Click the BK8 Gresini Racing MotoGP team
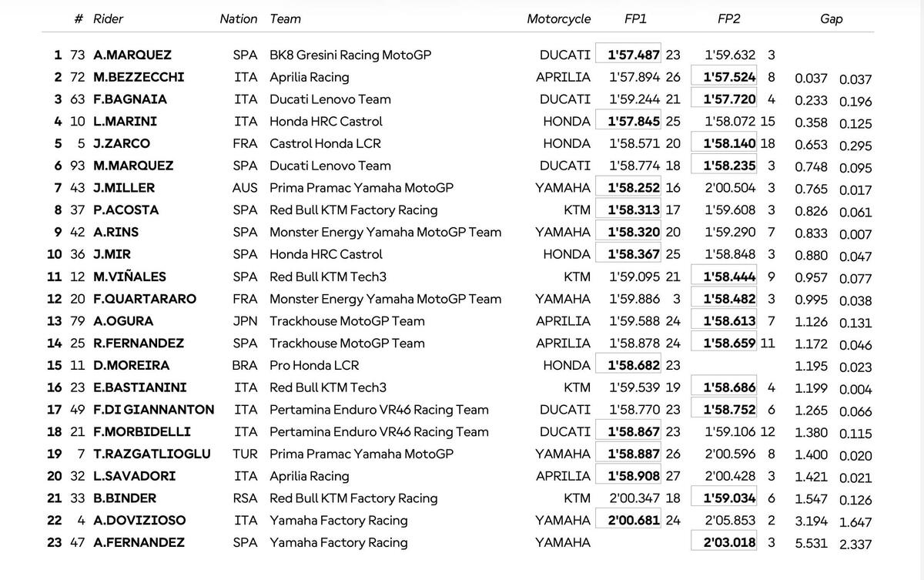This screenshot has width=924, height=580. pyautogui.click(x=350, y=55)
